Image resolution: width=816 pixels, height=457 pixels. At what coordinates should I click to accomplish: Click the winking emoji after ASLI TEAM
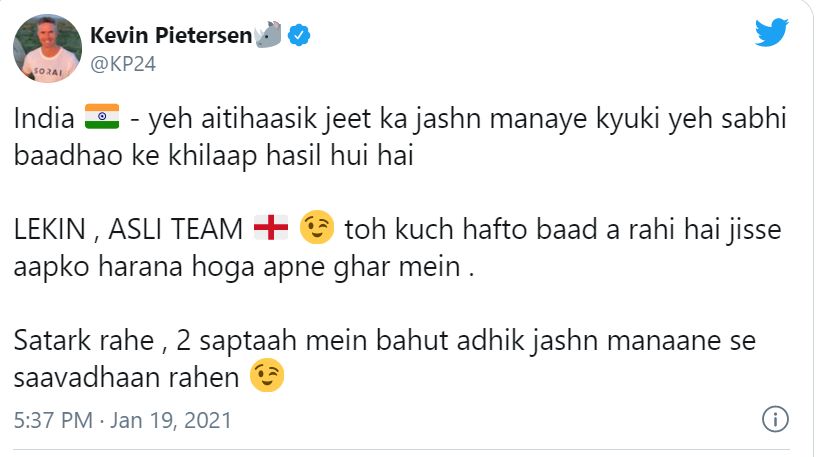point(316,227)
